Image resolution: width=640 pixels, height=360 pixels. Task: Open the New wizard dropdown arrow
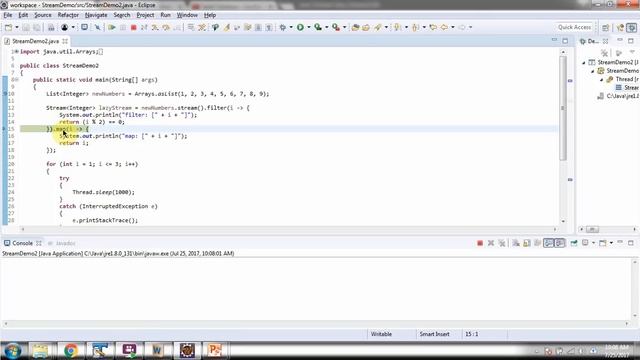(x=17, y=27)
